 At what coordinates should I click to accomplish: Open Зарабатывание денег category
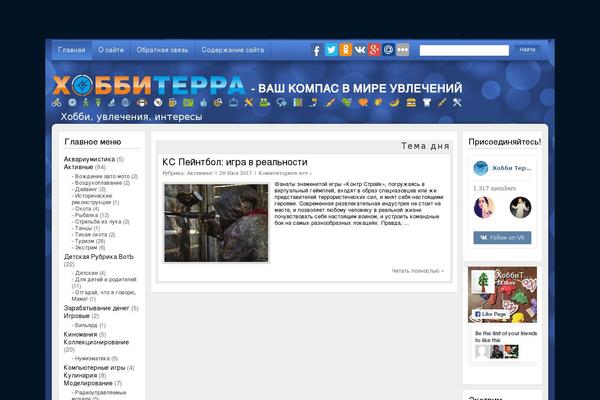96,308
